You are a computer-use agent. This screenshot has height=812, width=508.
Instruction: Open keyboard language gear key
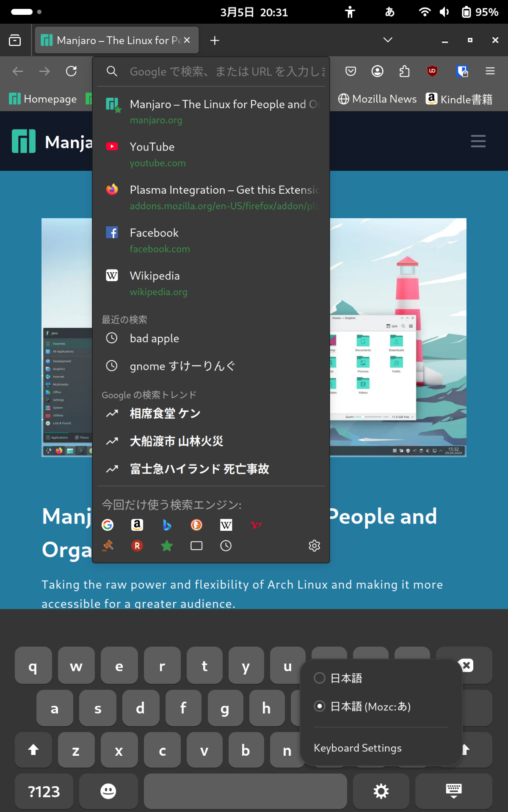[x=381, y=791]
